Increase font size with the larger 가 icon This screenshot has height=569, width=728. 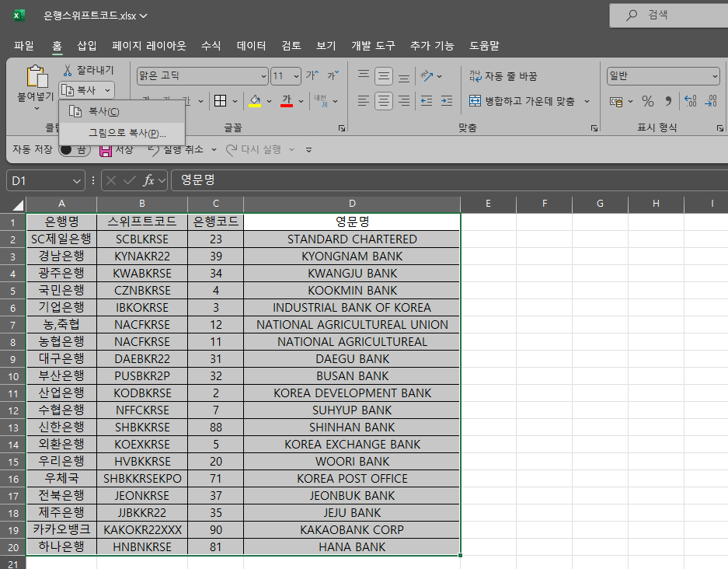pyautogui.click(x=312, y=75)
